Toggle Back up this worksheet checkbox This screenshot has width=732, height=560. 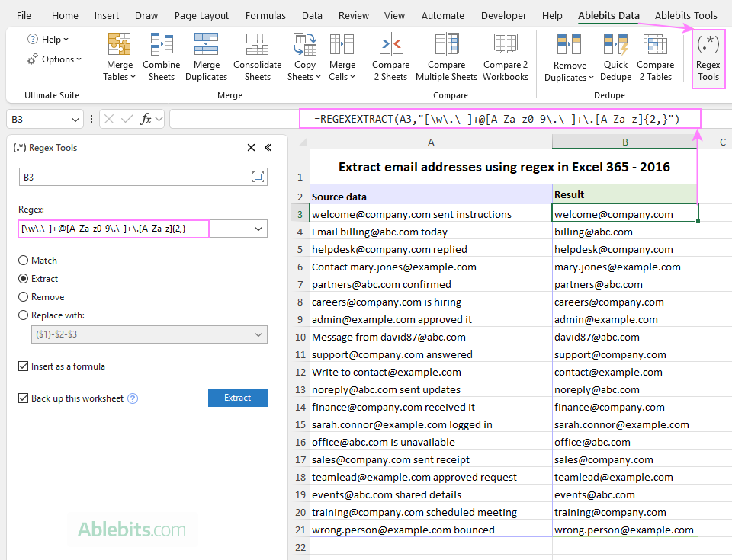point(24,398)
